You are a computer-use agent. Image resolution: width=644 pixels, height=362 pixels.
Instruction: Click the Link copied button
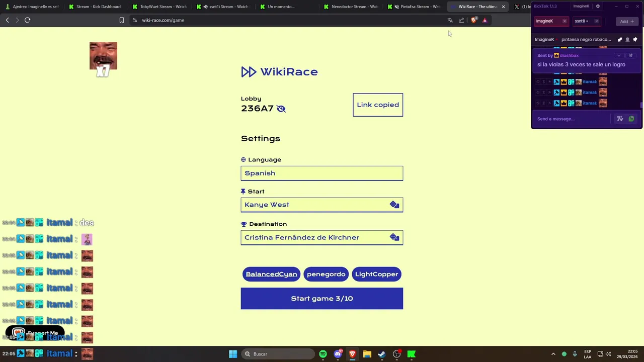point(378,105)
